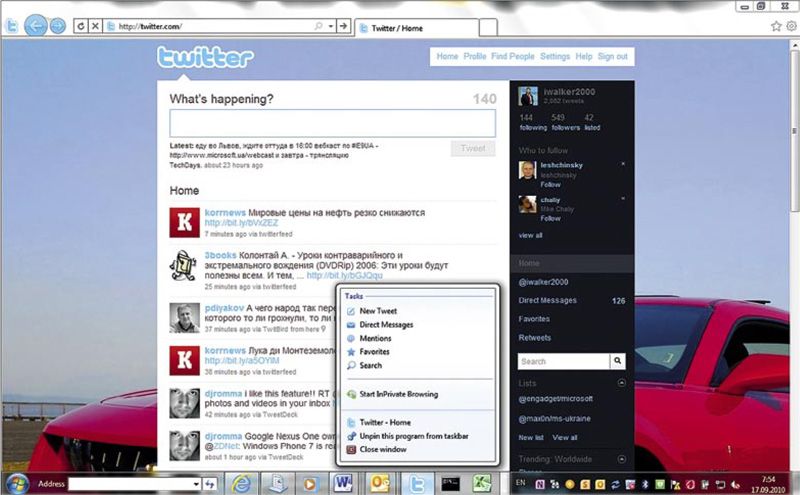Click Start InPrivate Browsing
800x495 pixels.
[x=397, y=394]
